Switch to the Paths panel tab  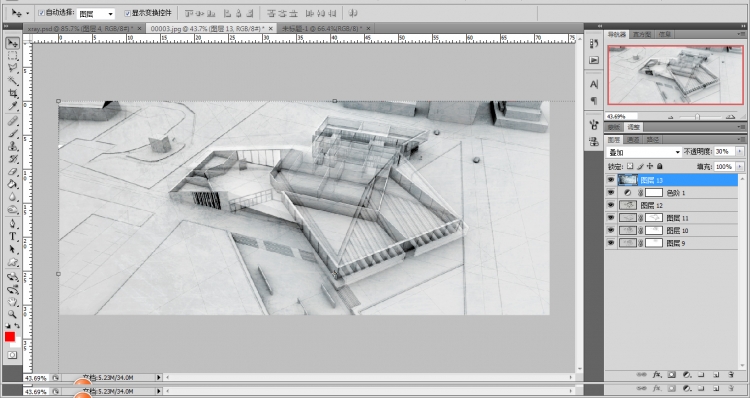(652, 140)
